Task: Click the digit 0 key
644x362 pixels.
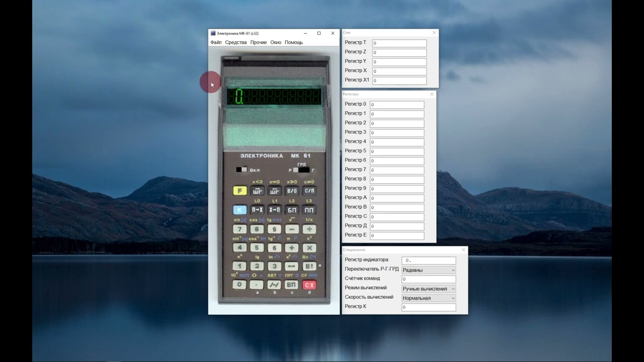Action: [239, 285]
